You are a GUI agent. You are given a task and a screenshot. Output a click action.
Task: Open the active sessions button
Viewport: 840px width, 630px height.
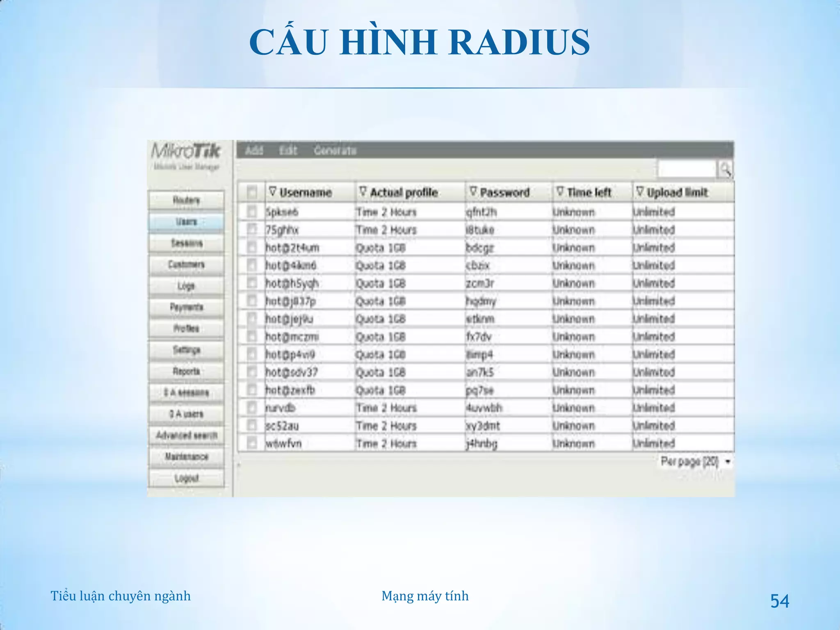click(186, 393)
